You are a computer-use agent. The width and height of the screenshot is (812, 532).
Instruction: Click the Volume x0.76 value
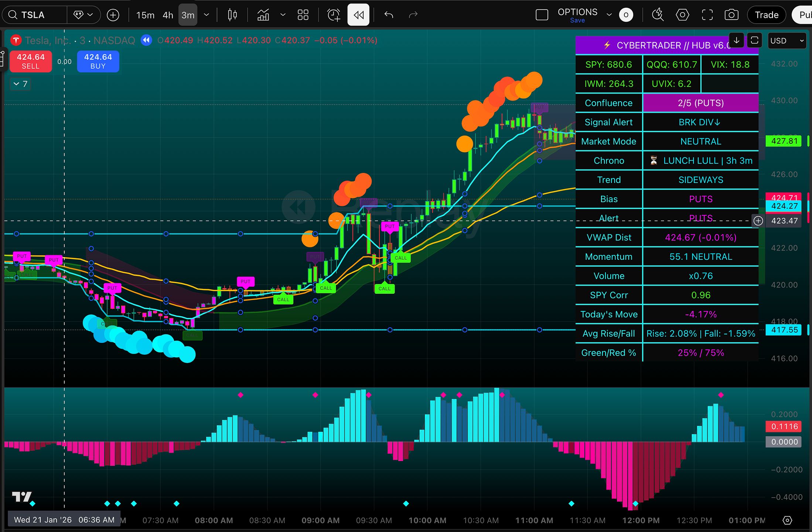point(701,276)
